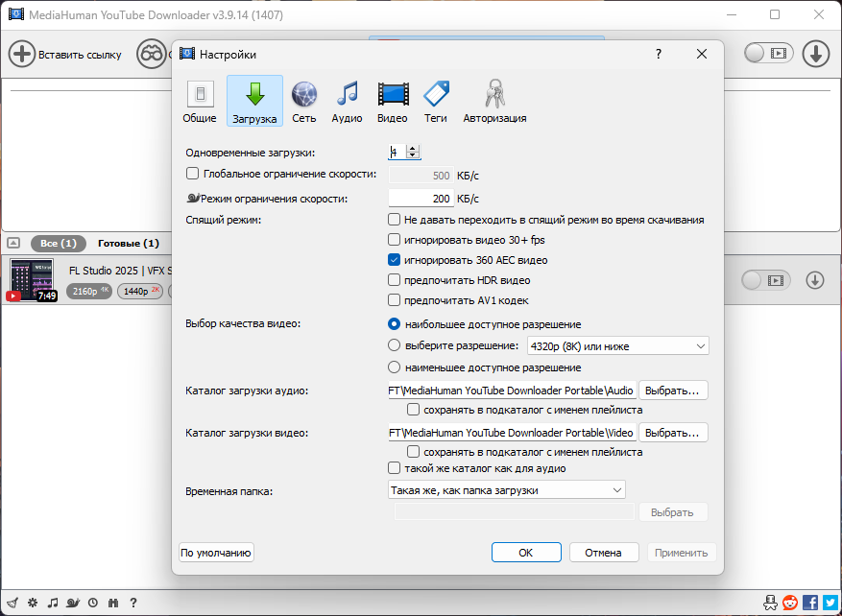Expand the 4320p (8K) или ниже dropdown

(x=618, y=346)
